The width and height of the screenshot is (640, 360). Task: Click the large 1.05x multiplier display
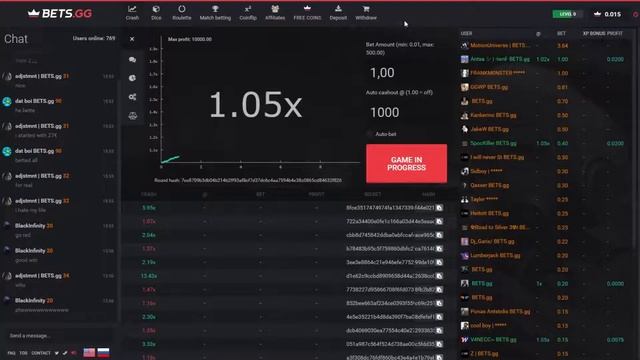256,105
